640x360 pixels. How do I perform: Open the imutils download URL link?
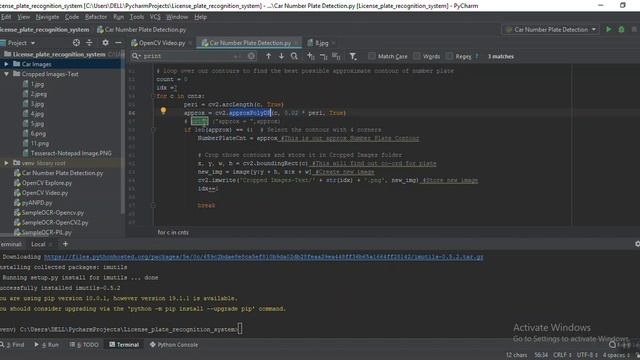pos(264,257)
